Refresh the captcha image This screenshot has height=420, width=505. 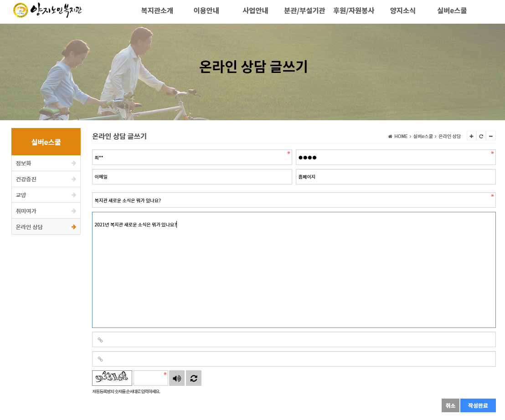click(194, 378)
